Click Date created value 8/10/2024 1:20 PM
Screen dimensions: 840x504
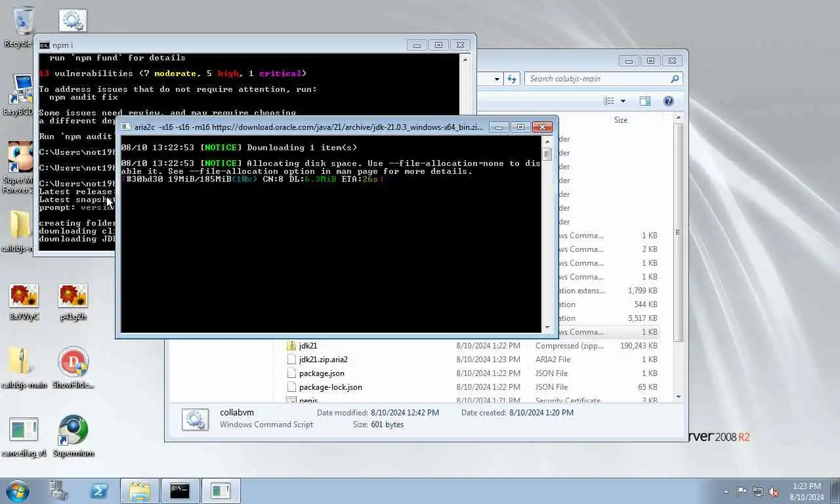542,413
